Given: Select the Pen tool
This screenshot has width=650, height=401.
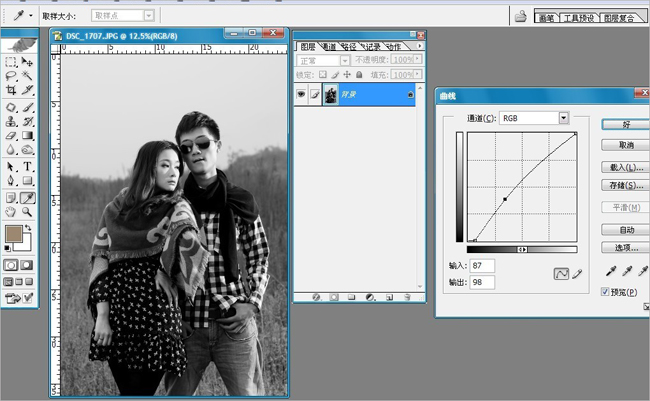Looking at the screenshot, I should pos(11,180).
